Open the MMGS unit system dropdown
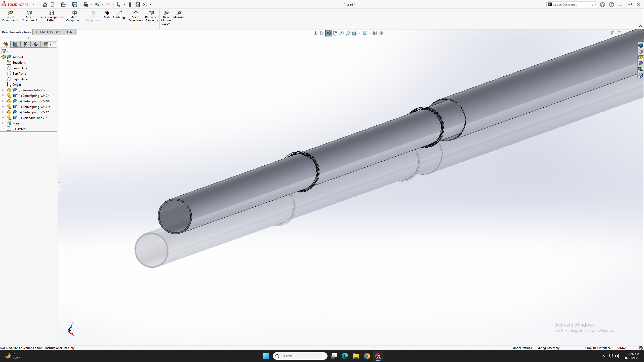 click(x=632, y=348)
